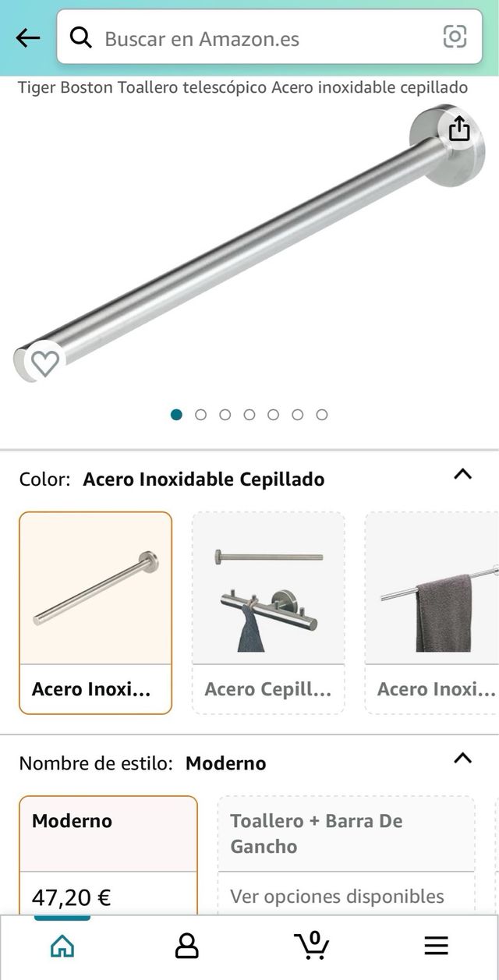Open your account via profile icon

[188, 945]
